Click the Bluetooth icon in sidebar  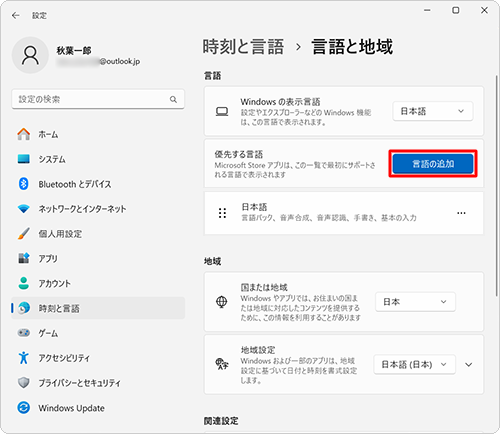pos(24,184)
